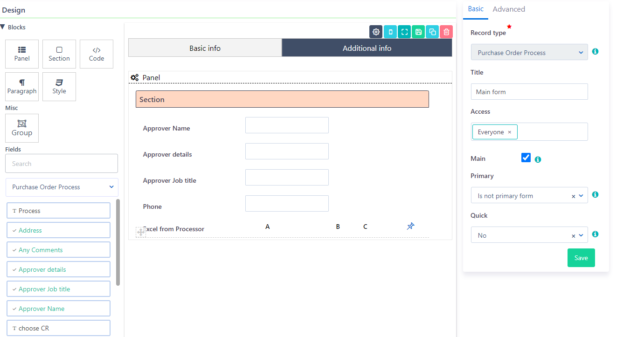
Task: Open the Panel settings cogs icon
Action: (x=135, y=77)
